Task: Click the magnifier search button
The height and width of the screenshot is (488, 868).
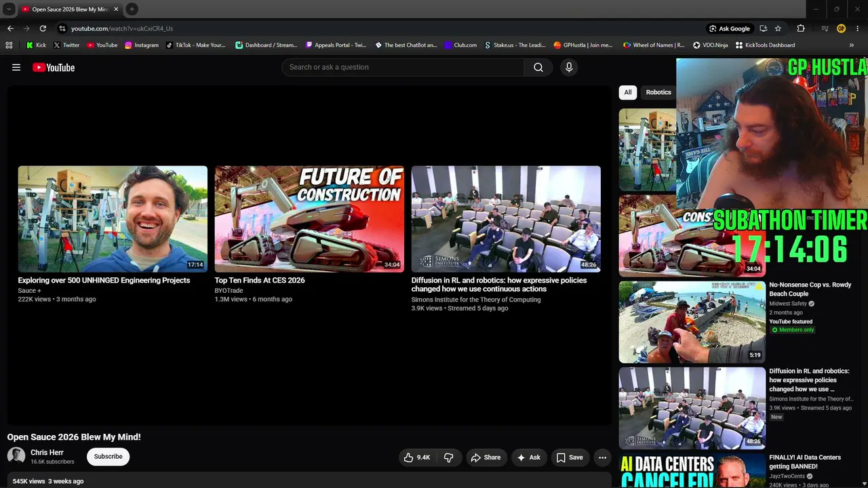Action: click(x=538, y=67)
